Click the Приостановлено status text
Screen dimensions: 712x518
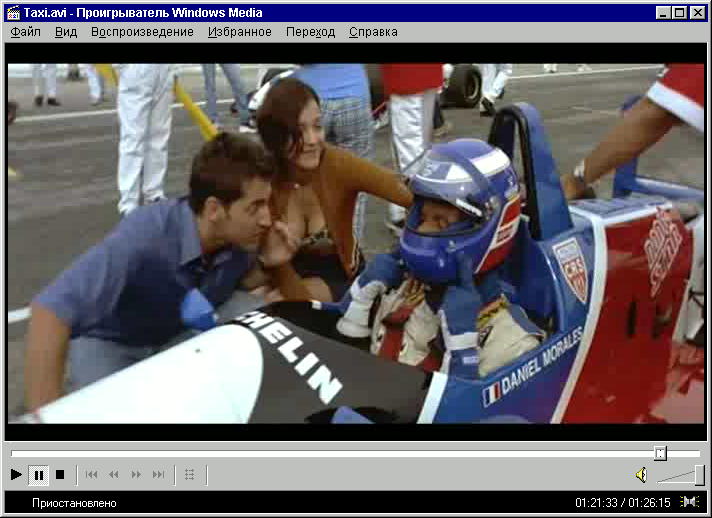coord(74,503)
